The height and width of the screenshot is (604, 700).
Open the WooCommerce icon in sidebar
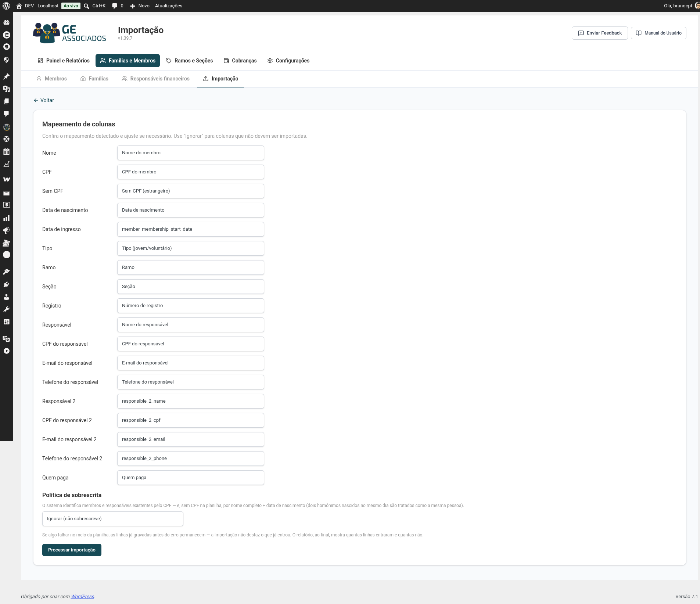[x=6, y=179]
